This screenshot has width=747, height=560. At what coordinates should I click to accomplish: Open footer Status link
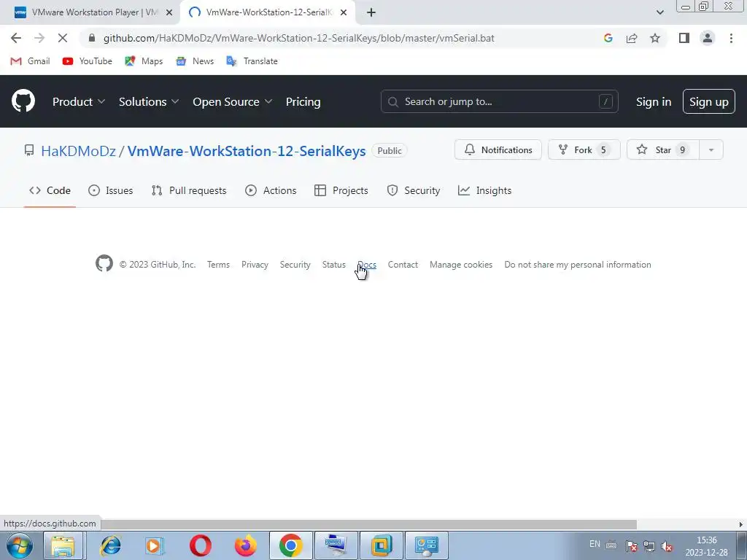coord(333,265)
